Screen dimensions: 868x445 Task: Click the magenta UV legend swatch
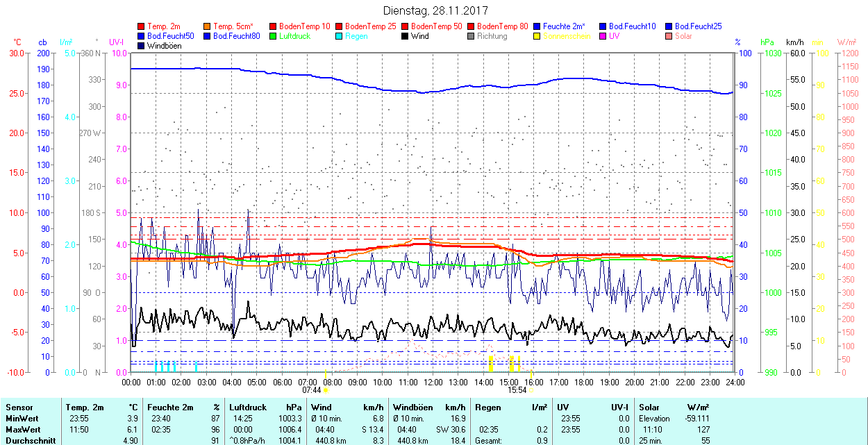click(603, 36)
